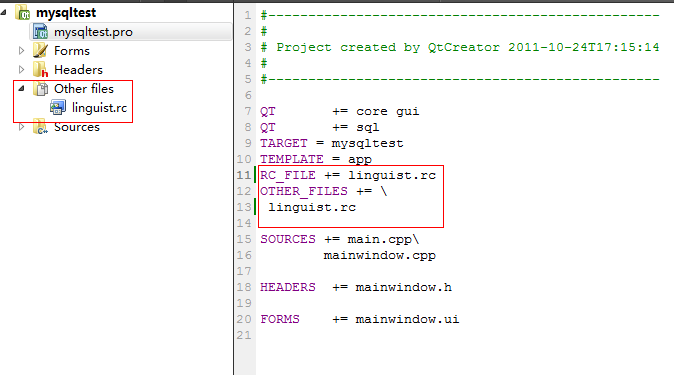Place cursor on 'Project created by QtCreator' comment
The height and width of the screenshot is (375, 674).
tap(388, 47)
